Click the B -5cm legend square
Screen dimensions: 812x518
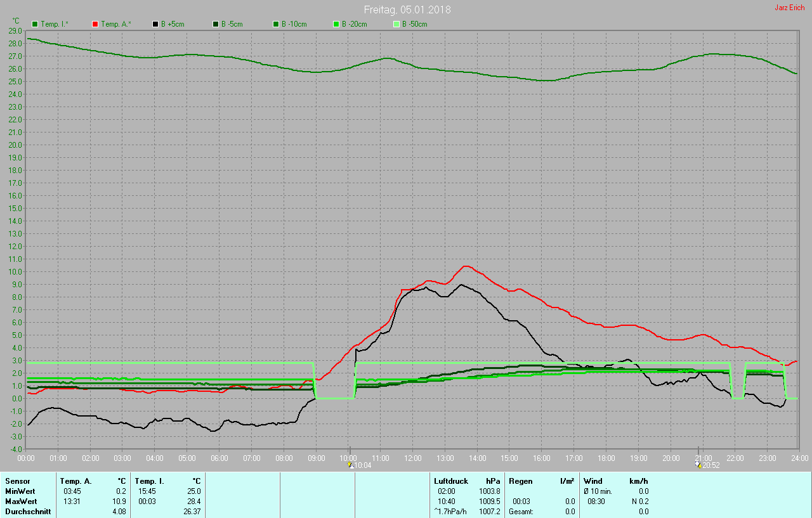(x=216, y=24)
